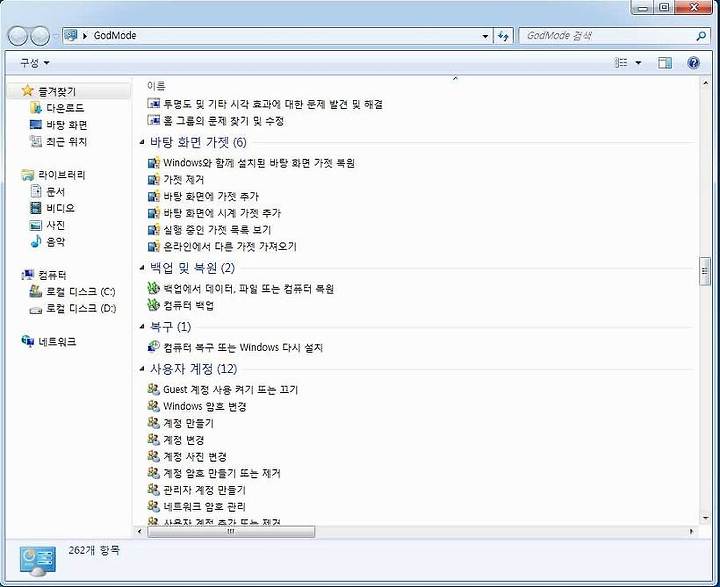Click the 즐겨찾기 star icon
Screen dimensions: 720x587
(28, 90)
